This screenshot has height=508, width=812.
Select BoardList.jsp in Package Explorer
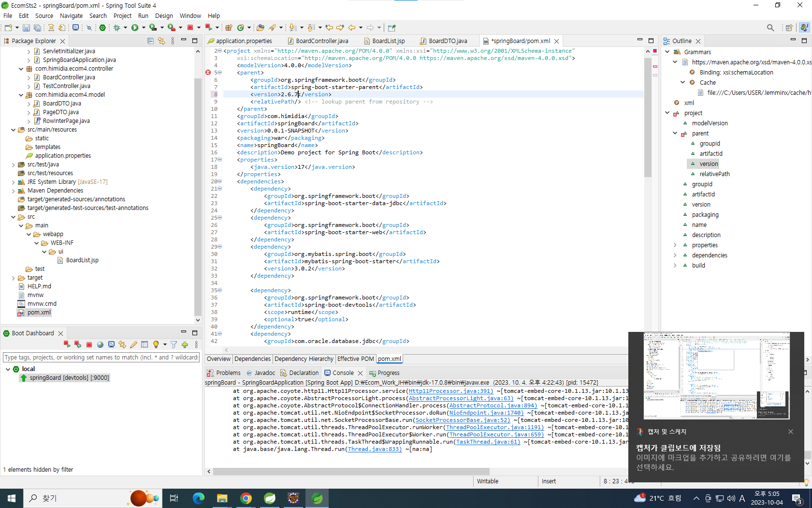(x=78, y=260)
